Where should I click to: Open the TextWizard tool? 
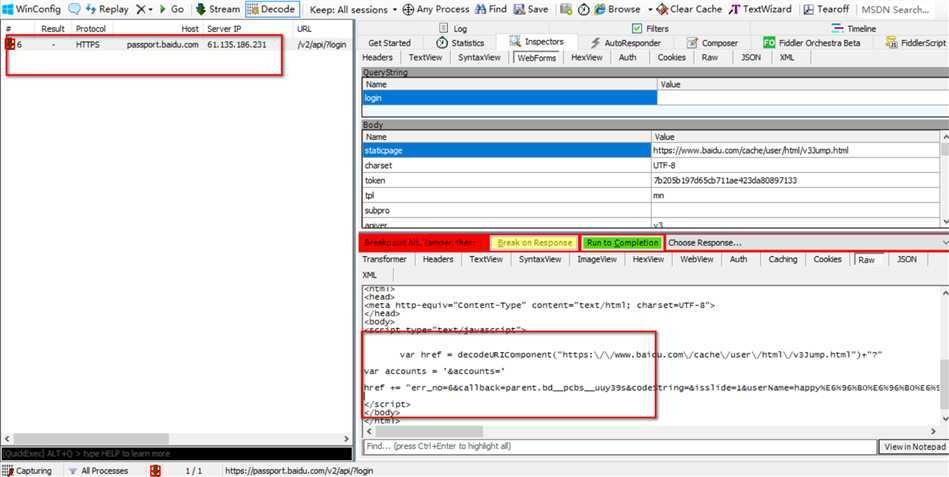point(736,9)
